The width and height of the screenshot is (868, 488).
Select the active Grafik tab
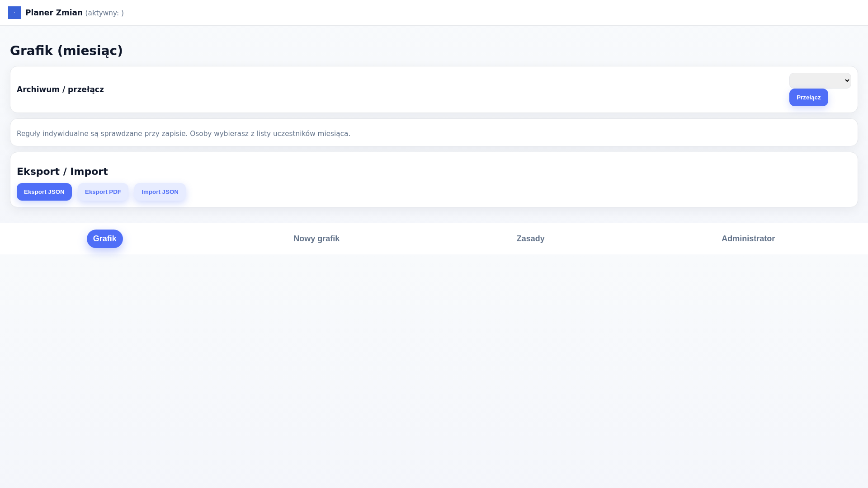coord(105,239)
